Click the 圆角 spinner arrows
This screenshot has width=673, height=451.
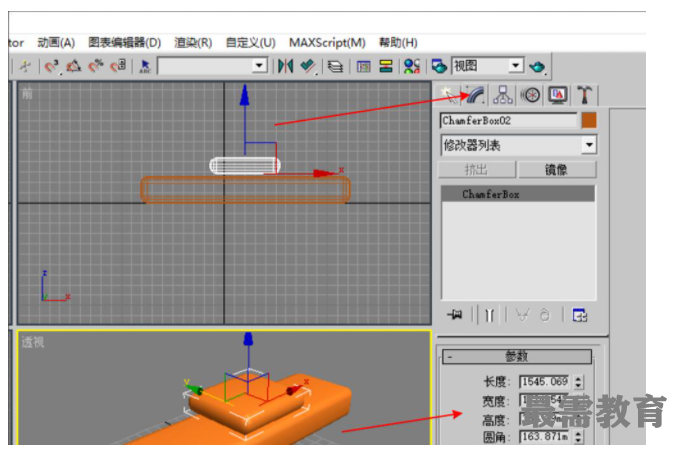tap(578, 436)
